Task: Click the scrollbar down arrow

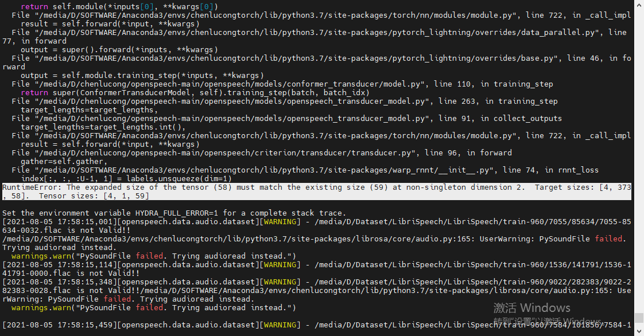Action: coord(638,331)
